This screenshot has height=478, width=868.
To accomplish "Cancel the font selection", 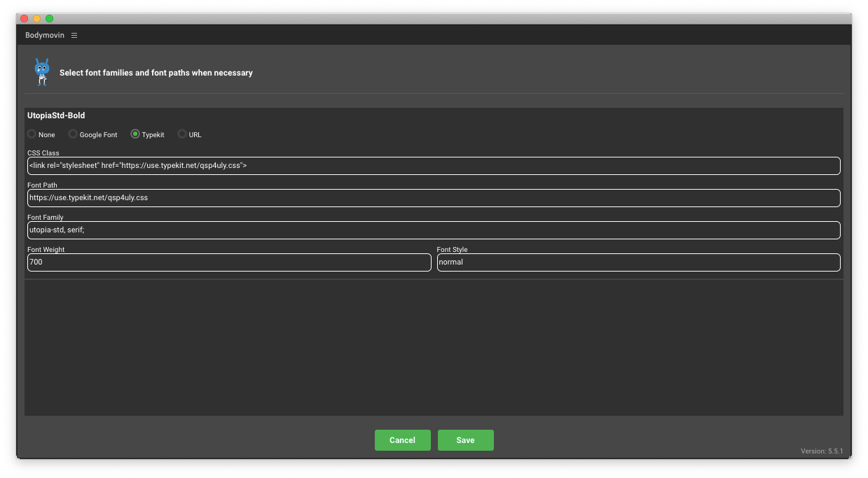I will (402, 440).
